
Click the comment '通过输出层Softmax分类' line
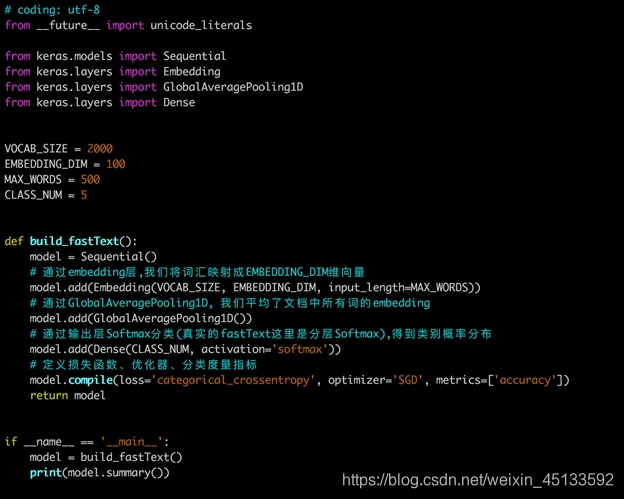coord(261,333)
